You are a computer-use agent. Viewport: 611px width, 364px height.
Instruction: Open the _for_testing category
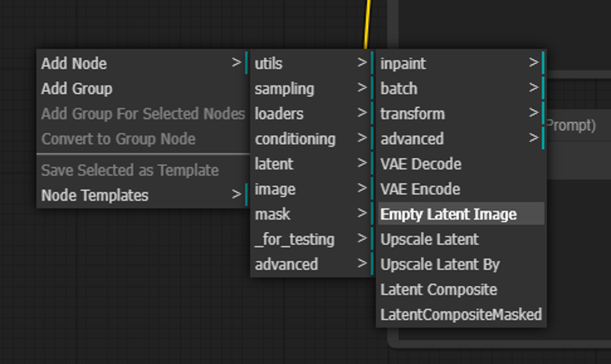tap(312, 239)
